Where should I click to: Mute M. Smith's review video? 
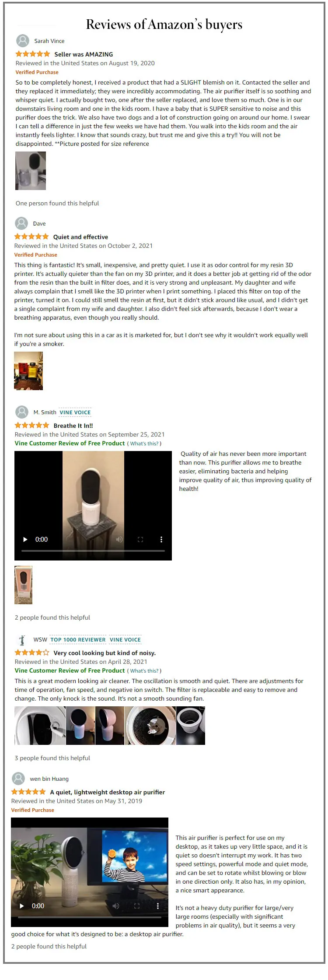[x=119, y=539]
